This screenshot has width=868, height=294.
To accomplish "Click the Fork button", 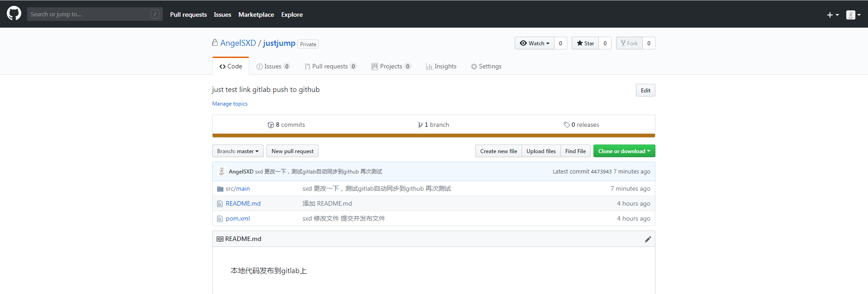I will pyautogui.click(x=629, y=43).
